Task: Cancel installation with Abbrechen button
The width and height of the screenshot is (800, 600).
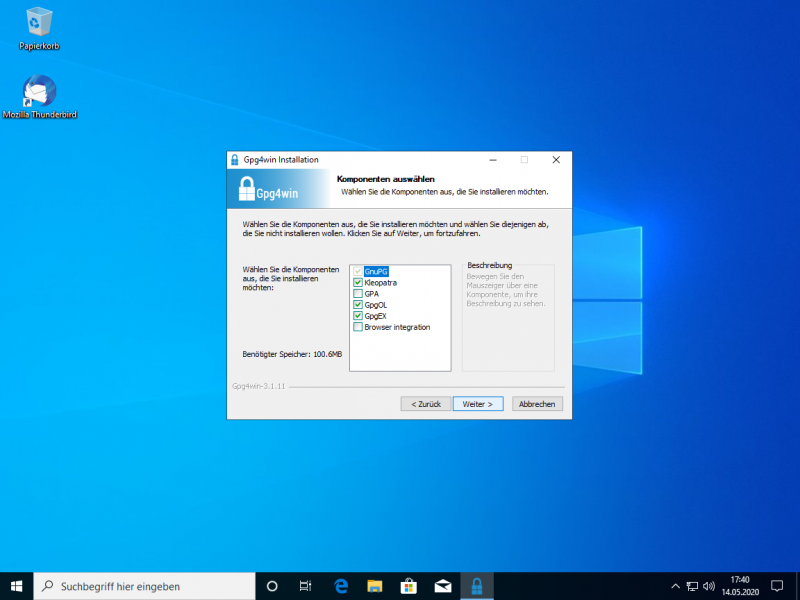Action: coord(538,404)
